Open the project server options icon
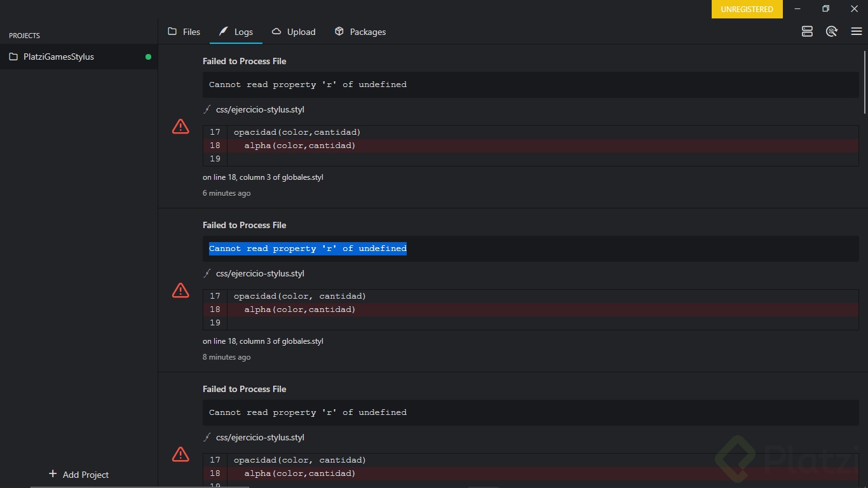Image resolution: width=868 pixels, height=488 pixels. click(807, 32)
